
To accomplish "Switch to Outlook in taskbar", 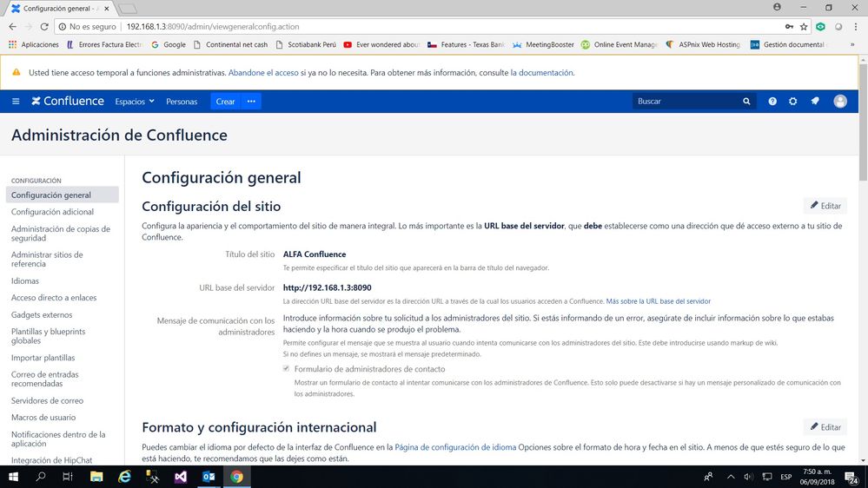I will (x=209, y=477).
